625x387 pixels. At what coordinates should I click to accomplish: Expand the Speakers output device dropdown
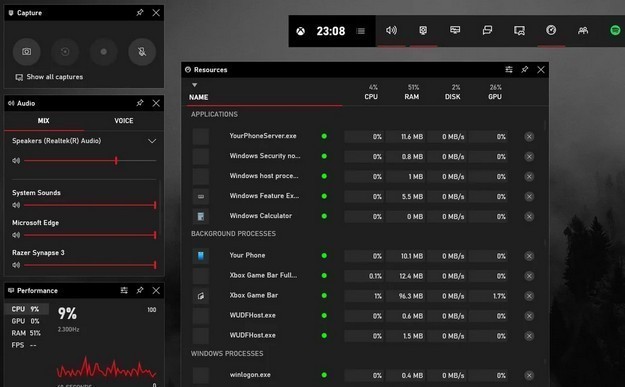coord(152,141)
